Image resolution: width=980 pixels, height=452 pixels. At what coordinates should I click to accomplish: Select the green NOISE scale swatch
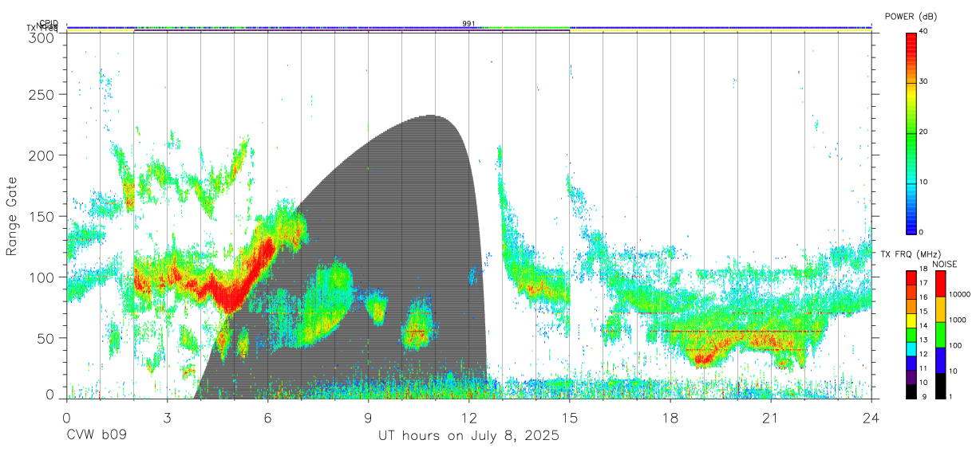click(x=939, y=335)
